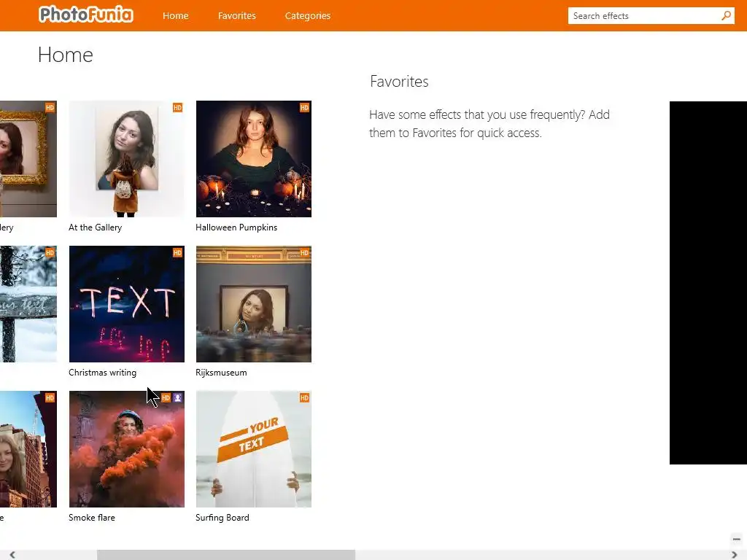Click HD badge on Smoke flare
Image resolution: width=747 pixels, height=560 pixels.
click(166, 397)
